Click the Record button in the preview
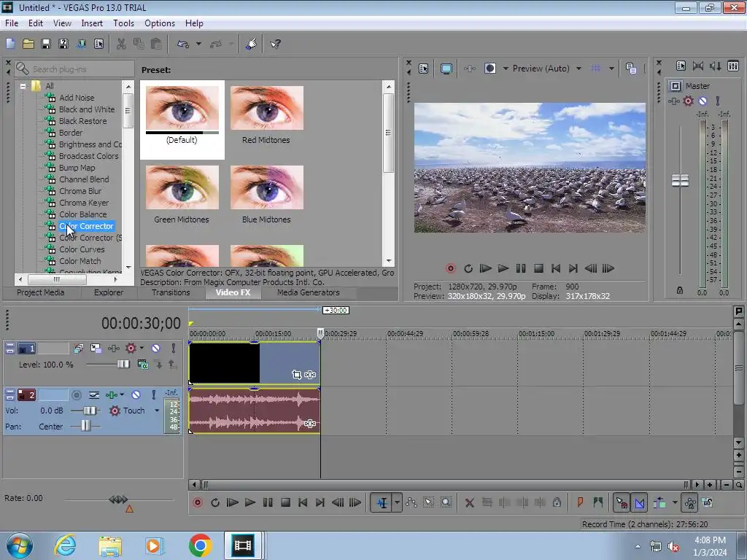The width and height of the screenshot is (747, 560). point(450,268)
